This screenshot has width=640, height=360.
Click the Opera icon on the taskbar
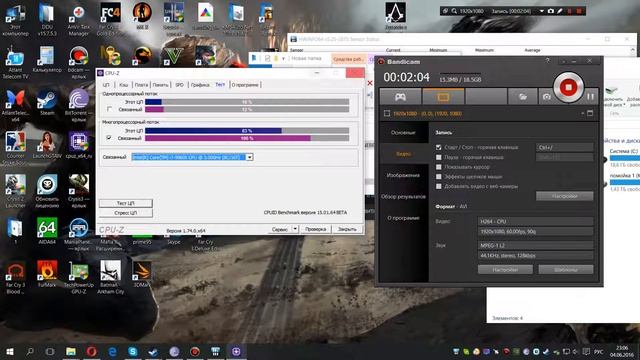pos(92,351)
